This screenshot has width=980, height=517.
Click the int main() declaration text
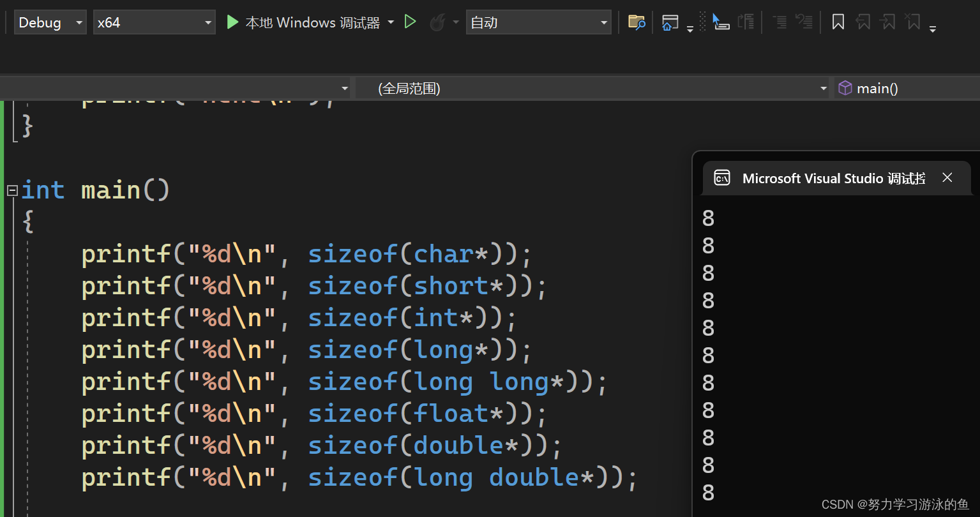(x=96, y=190)
